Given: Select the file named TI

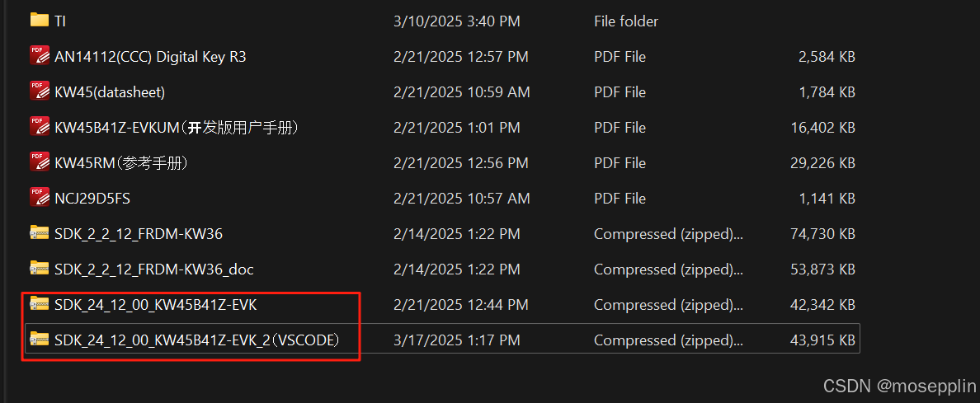Looking at the screenshot, I should [x=60, y=21].
